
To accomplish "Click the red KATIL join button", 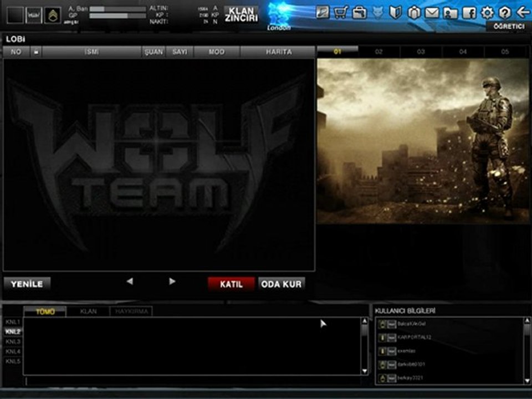I will click(x=231, y=284).
